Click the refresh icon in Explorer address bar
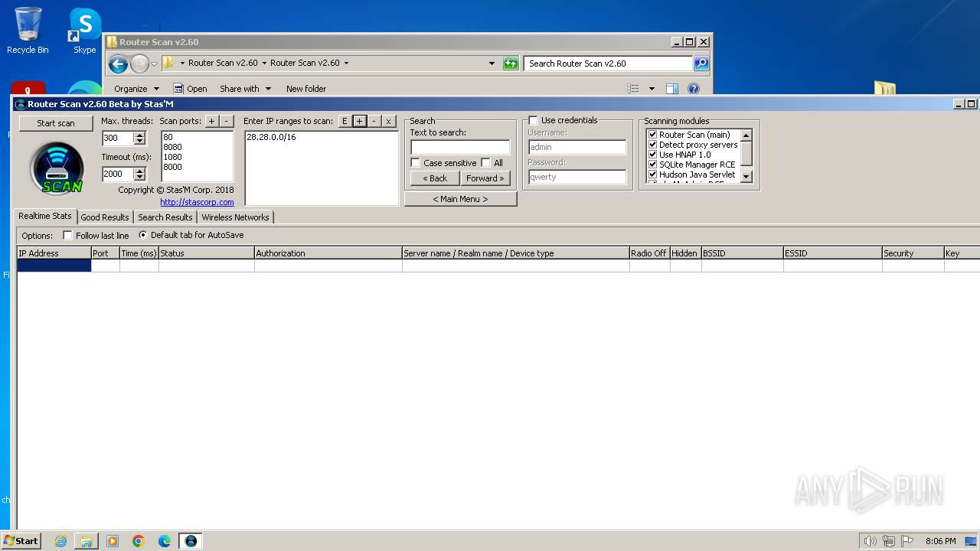The image size is (980, 551). point(511,64)
